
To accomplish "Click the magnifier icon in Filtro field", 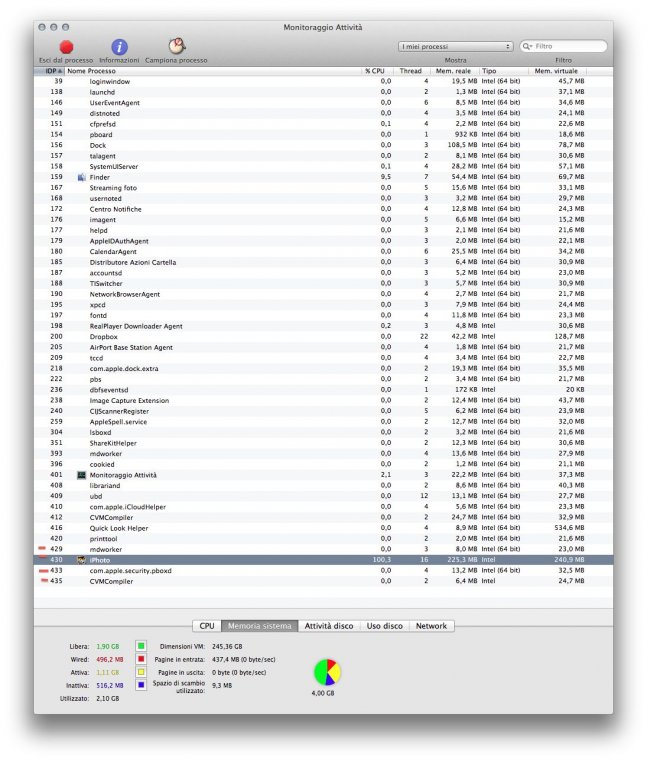I will point(527,47).
